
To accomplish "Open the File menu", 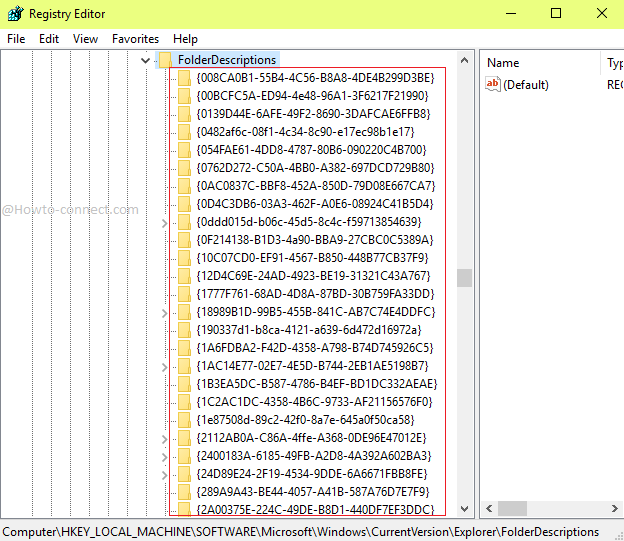I will pyautogui.click(x=16, y=39).
